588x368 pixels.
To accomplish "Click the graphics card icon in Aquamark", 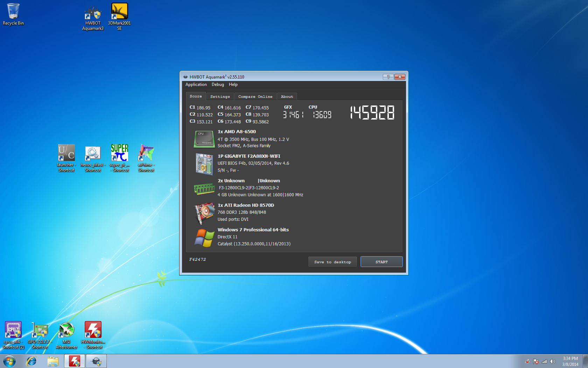I will click(204, 213).
